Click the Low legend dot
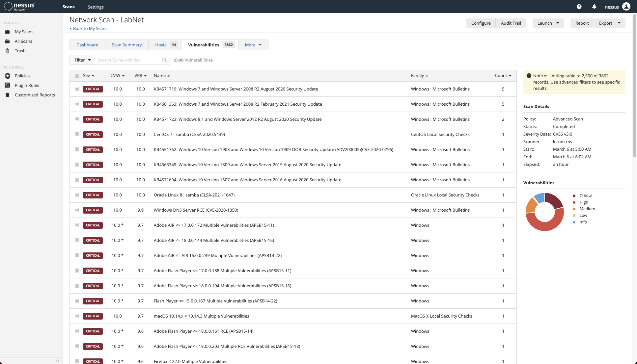The image size is (637, 364). (x=574, y=215)
